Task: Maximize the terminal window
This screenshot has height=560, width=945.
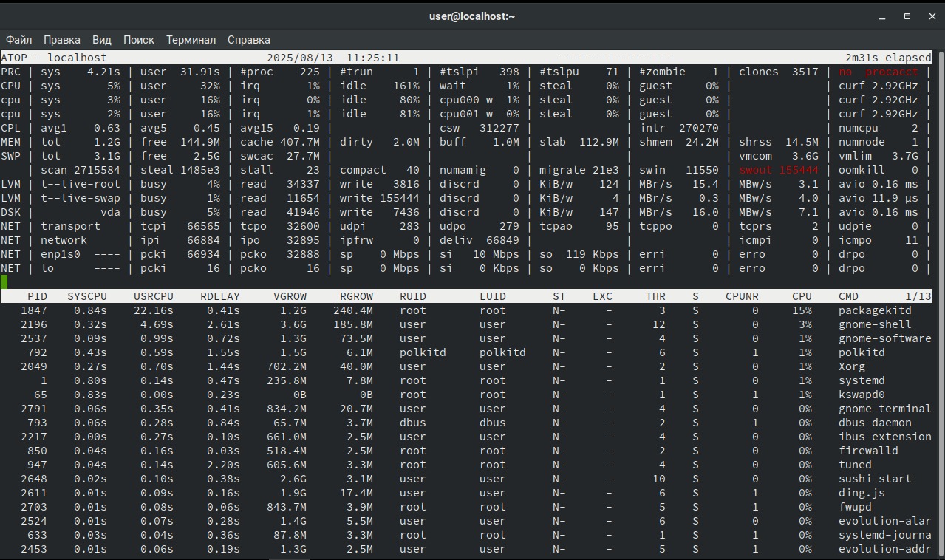Action: pyautogui.click(x=907, y=16)
